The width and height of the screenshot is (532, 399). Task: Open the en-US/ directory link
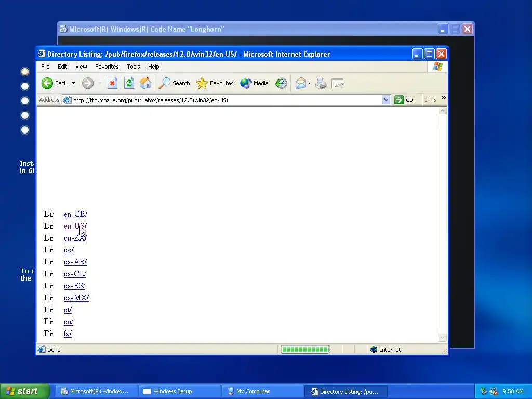click(x=75, y=226)
